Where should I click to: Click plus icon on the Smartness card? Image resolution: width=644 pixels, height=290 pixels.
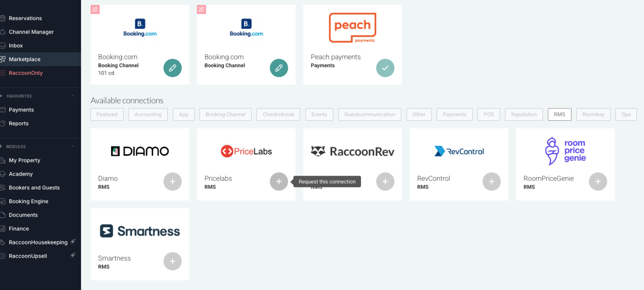point(172,262)
